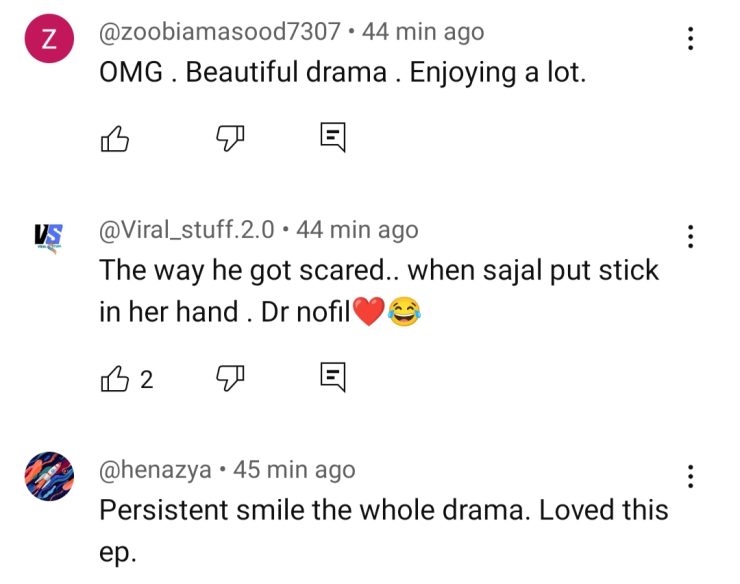
Task: Dislike Viral_stuff.2.0's comment
Action: click(x=230, y=378)
